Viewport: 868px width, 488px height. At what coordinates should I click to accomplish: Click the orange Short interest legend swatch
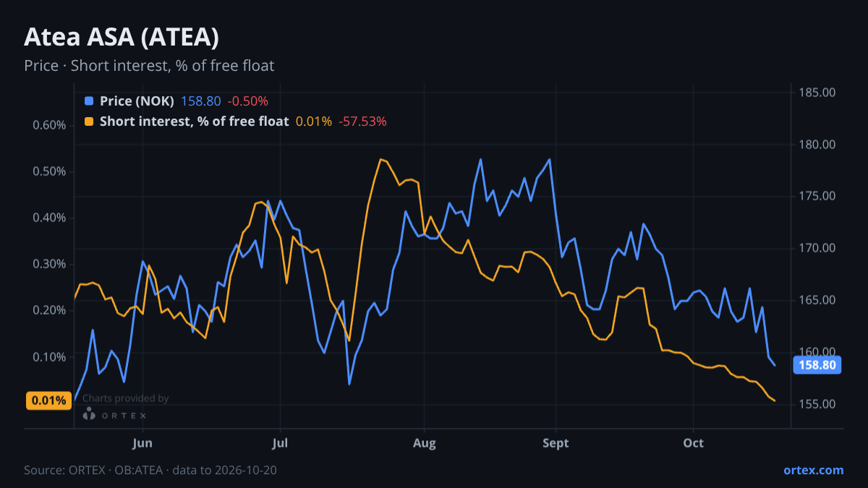(89, 121)
